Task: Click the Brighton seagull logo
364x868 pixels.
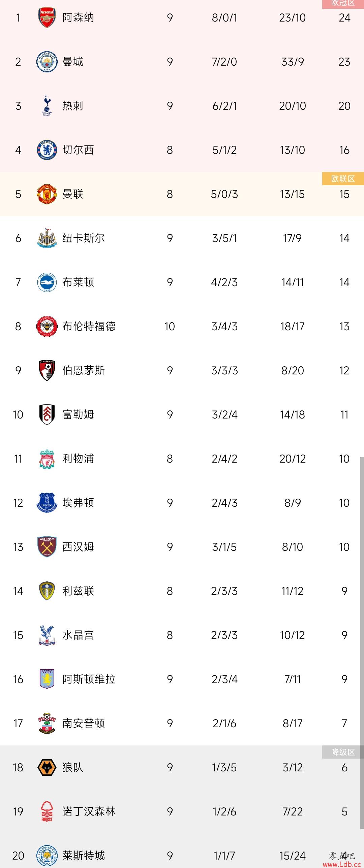Action: pyautogui.click(x=47, y=282)
